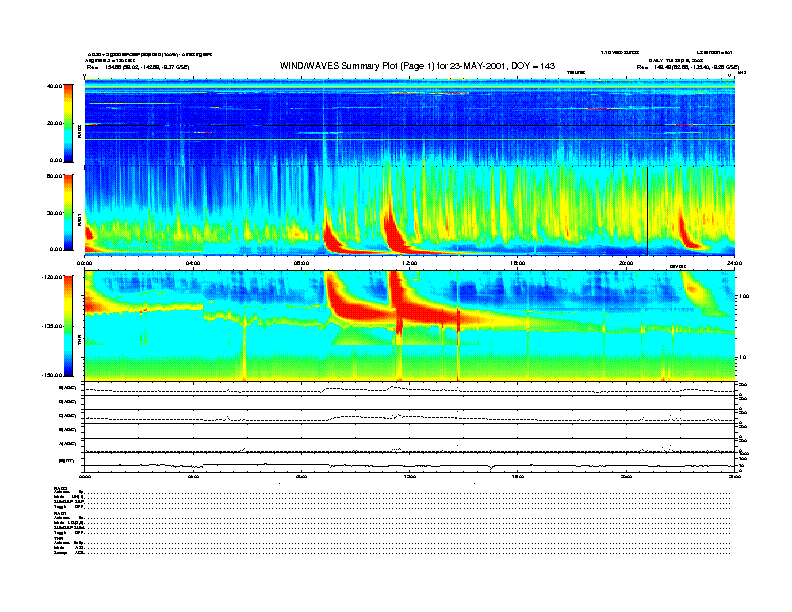Click the WIND/WAVES Summary Plot title

417,66
